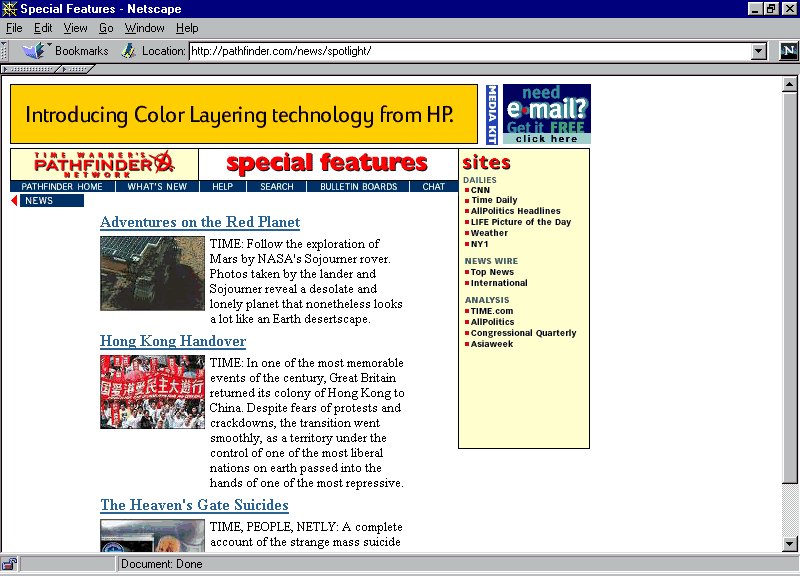Click the need e-mail ad banner
The width and height of the screenshot is (800, 576).
coord(546,114)
